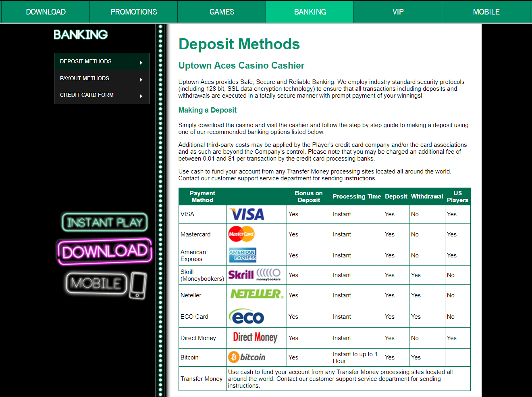Click the pink neon Download button

click(x=105, y=251)
